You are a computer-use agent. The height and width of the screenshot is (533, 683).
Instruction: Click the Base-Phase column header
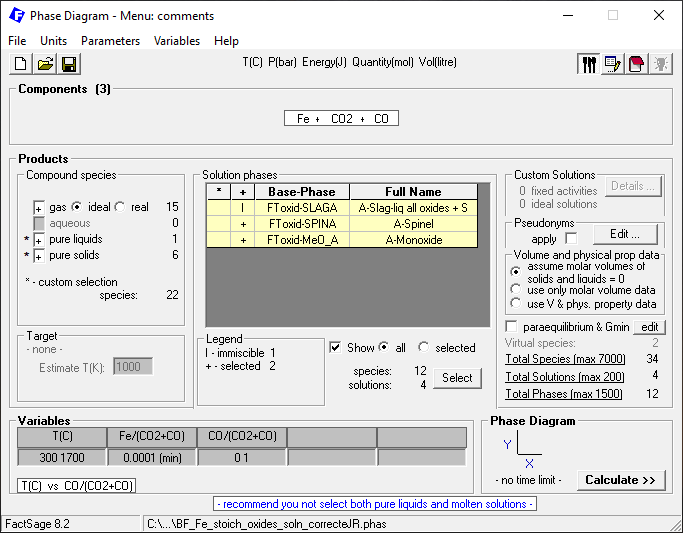coord(302,192)
